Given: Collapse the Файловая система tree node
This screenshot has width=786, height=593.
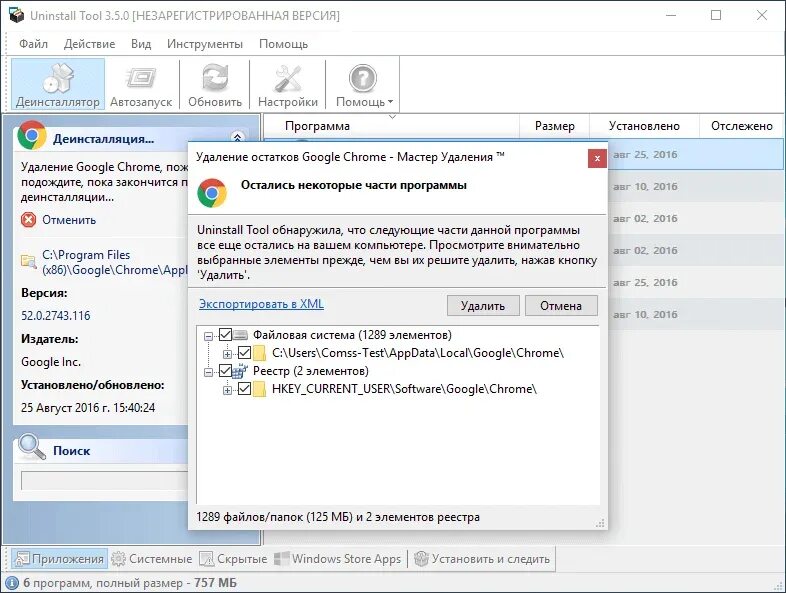Looking at the screenshot, I should (209, 336).
